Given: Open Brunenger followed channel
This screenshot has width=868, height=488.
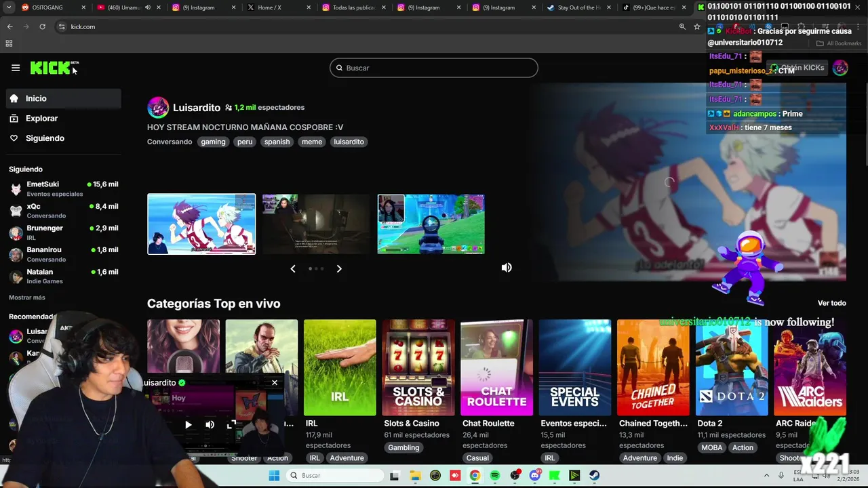Looking at the screenshot, I should point(64,232).
